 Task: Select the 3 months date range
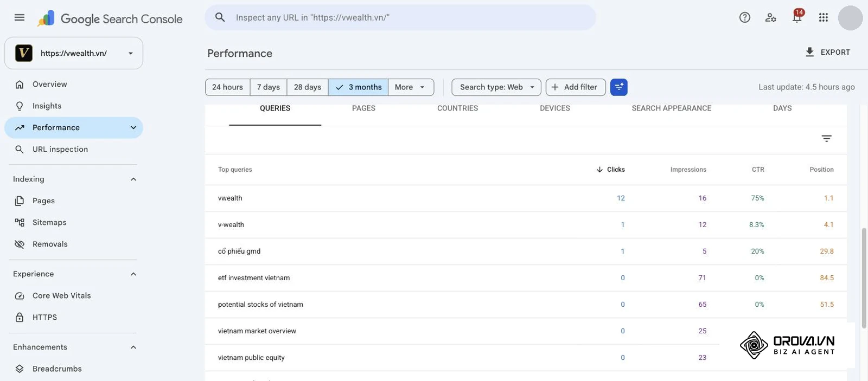pos(358,87)
